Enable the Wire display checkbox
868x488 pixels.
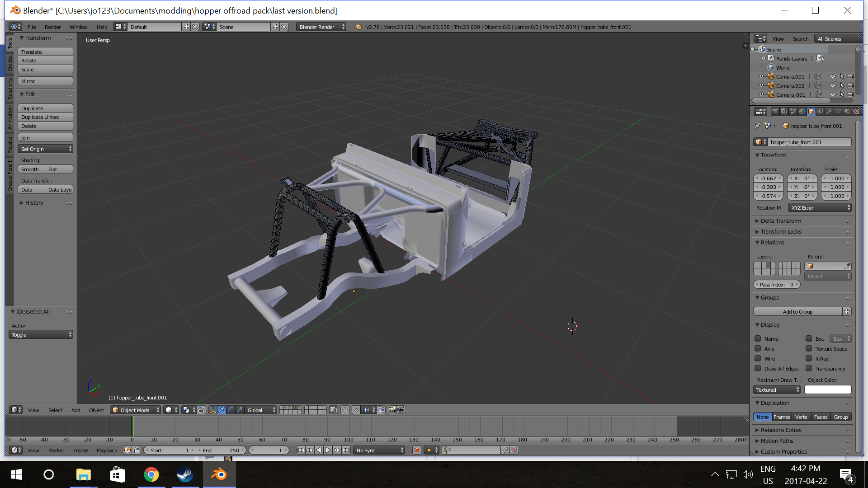pos(758,359)
